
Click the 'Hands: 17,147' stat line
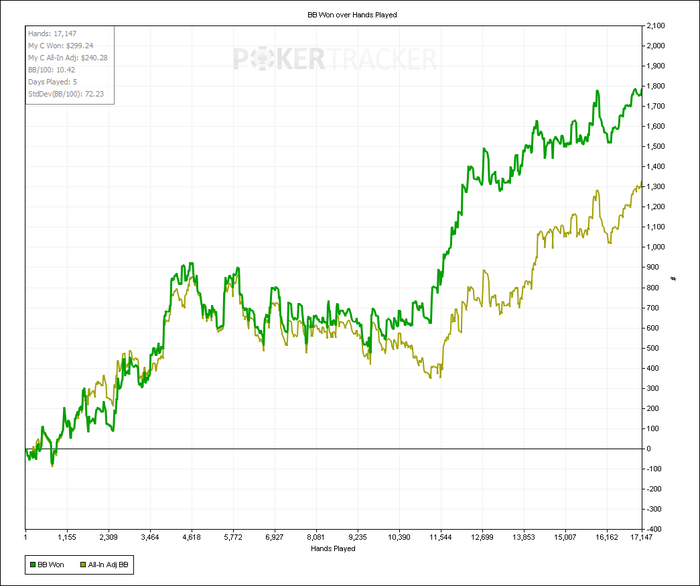(52, 33)
